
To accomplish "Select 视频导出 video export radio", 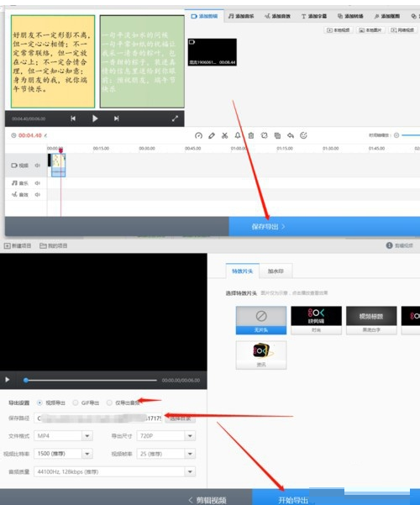I will click(x=39, y=402).
